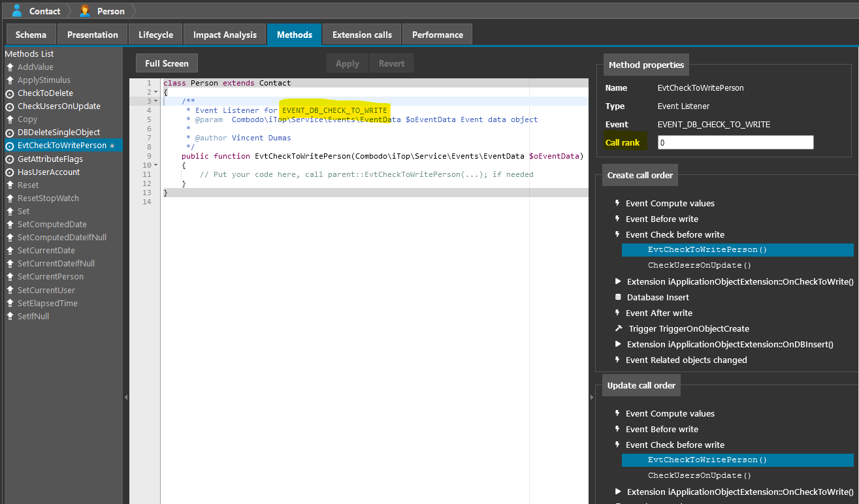This screenshot has height=504, width=859.
Task: Click the Contact class icon in breadcrumb
Action: coord(17,10)
